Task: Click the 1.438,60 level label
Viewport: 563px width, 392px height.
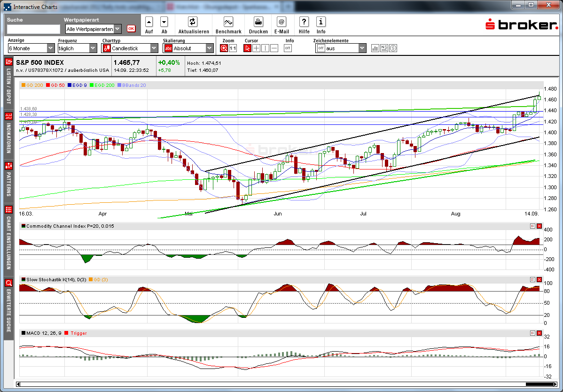Action: tap(28, 108)
